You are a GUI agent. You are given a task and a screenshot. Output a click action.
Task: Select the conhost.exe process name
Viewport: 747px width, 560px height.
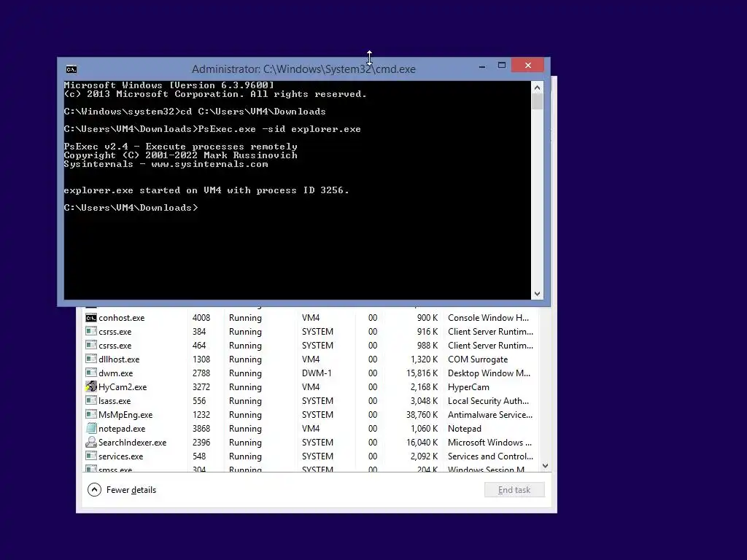pyautogui.click(x=122, y=318)
